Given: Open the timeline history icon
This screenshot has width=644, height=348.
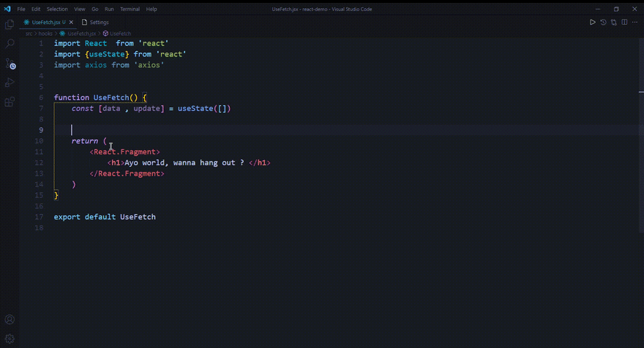Looking at the screenshot, I should click(603, 22).
